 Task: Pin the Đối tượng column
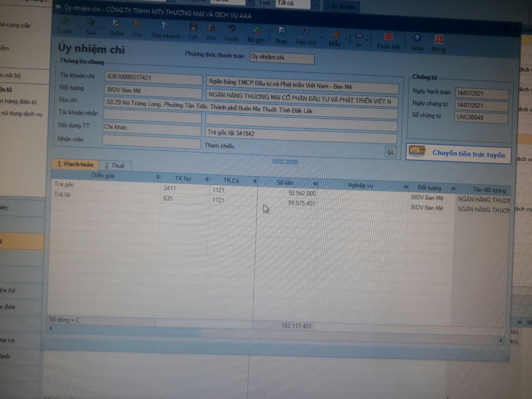tap(453, 188)
